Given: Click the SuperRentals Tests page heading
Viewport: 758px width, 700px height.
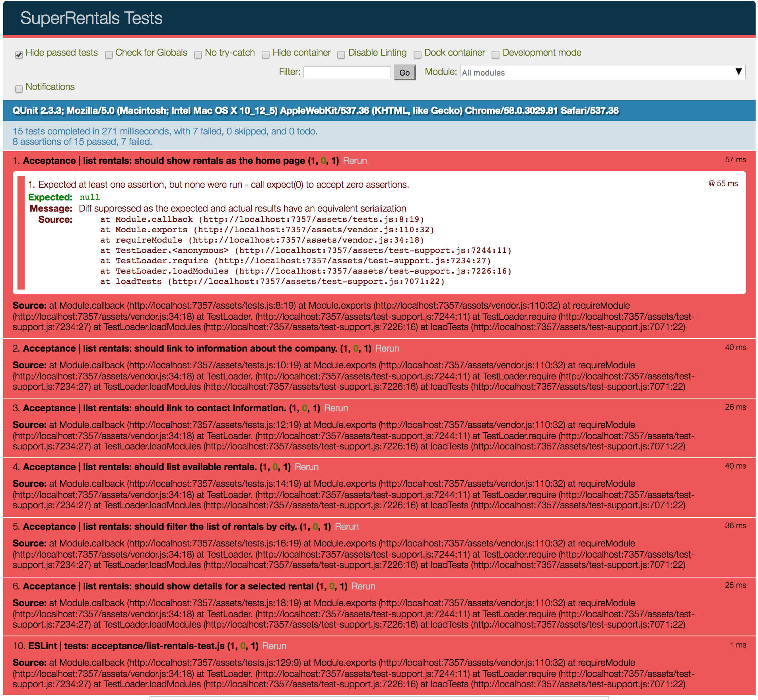Looking at the screenshot, I should pyautogui.click(x=91, y=18).
